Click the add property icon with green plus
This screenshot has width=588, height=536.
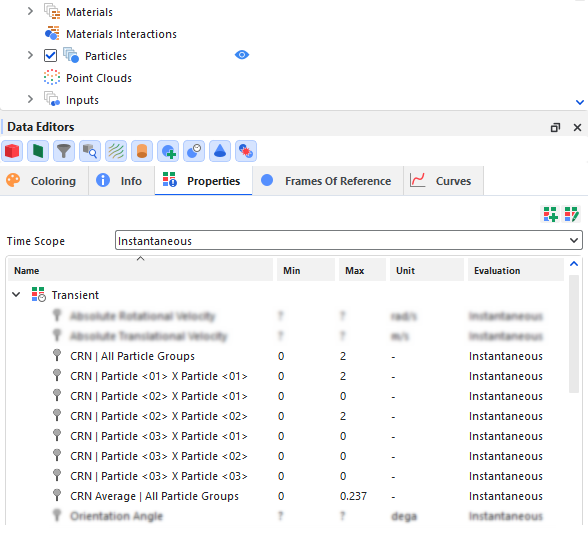550,214
